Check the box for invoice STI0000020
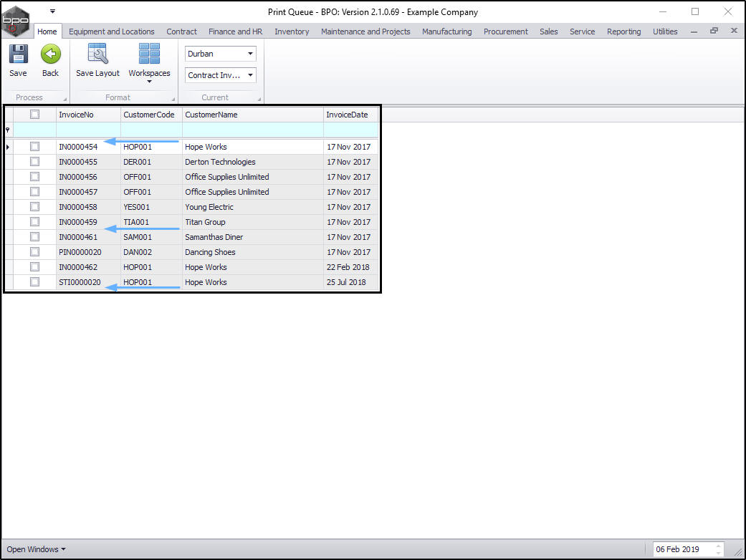Image resolution: width=746 pixels, height=560 pixels. 34,281
